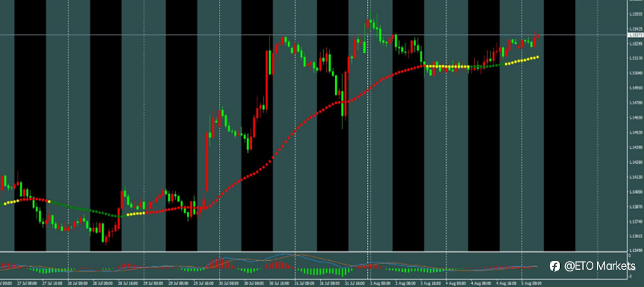Click the 1.14650 price axis label

(636, 117)
